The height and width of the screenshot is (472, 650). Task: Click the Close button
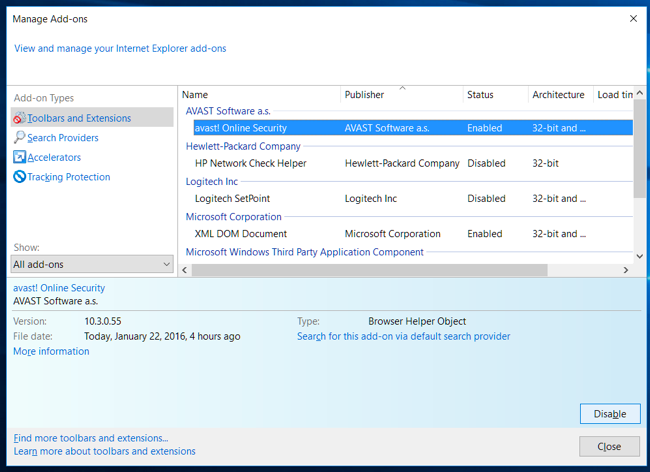pos(609,446)
